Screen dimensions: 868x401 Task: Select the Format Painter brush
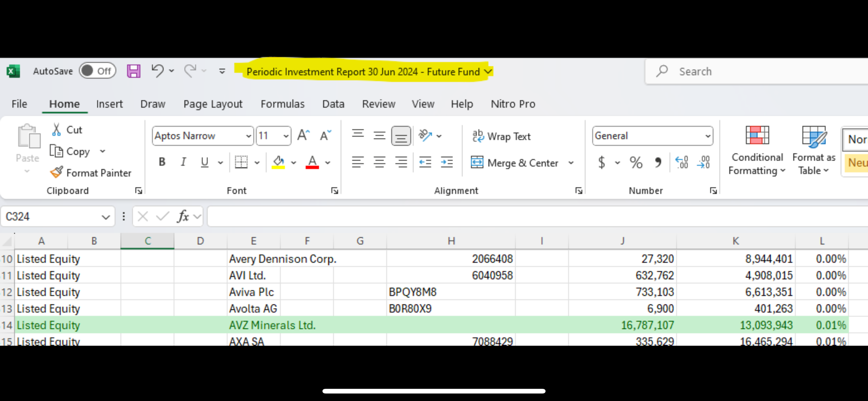tap(90, 173)
